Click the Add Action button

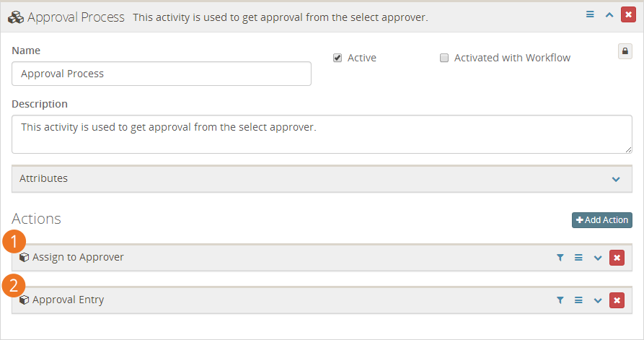click(x=601, y=220)
